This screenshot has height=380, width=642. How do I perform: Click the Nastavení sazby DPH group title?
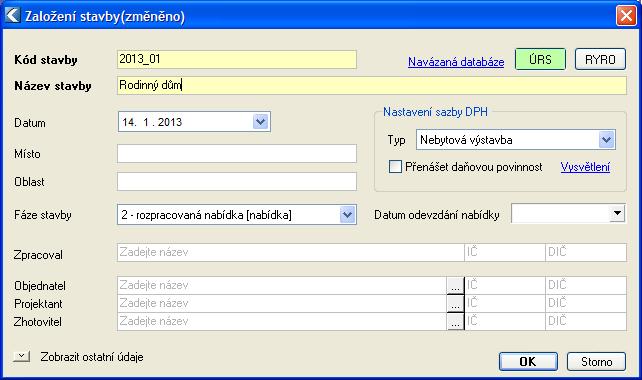(435, 112)
